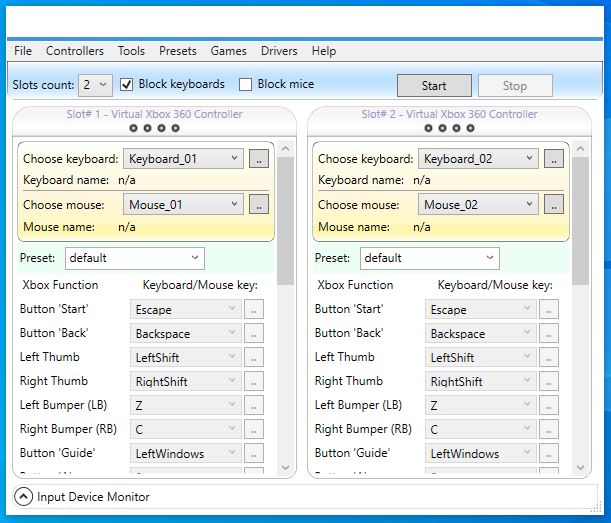The image size is (611, 523).
Task: Uncheck the Block keyboards checkbox
Action: [127, 85]
